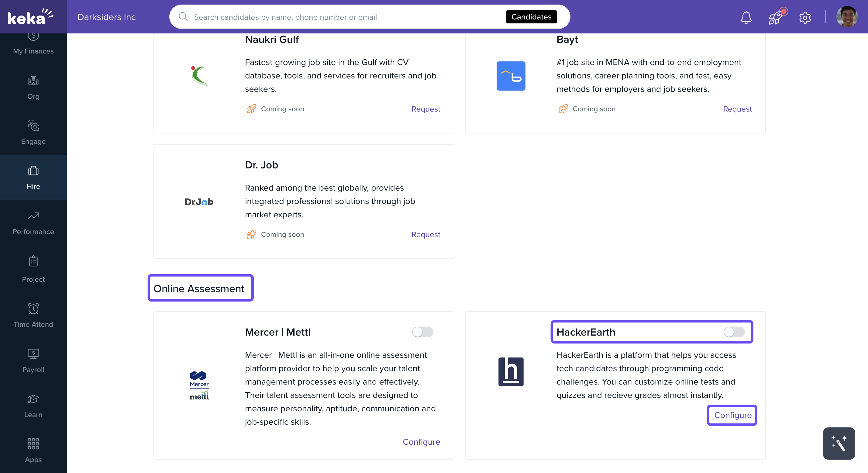This screenshot has height=473, width=868.
Task: Click the rocket updates icon in header
Action: tap(775, 17)
